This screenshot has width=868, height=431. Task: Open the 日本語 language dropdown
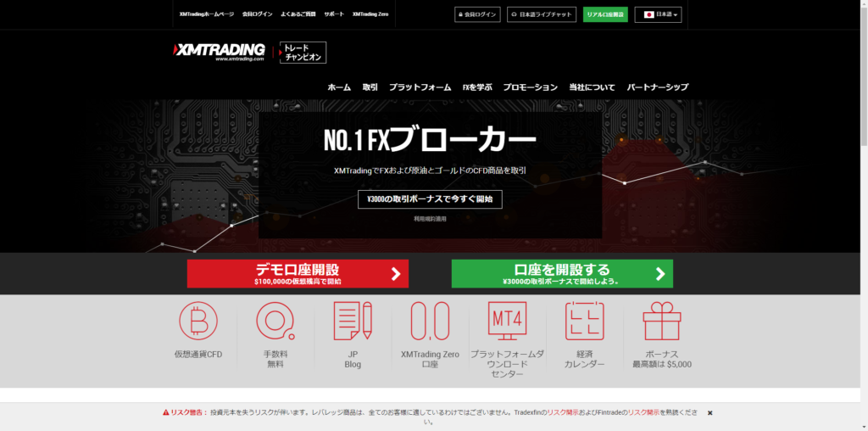click(x=658, y=14)
